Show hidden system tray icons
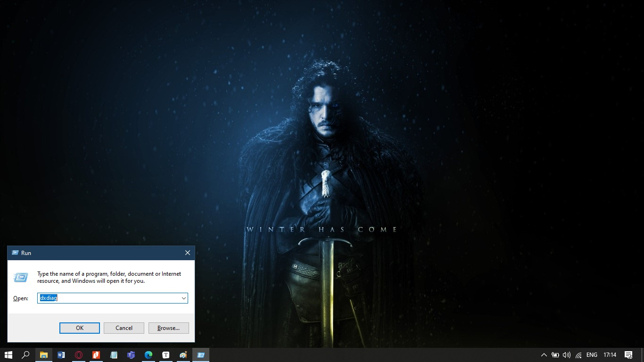This screenshot has height=362, width=644. click(x=544, y=355)
